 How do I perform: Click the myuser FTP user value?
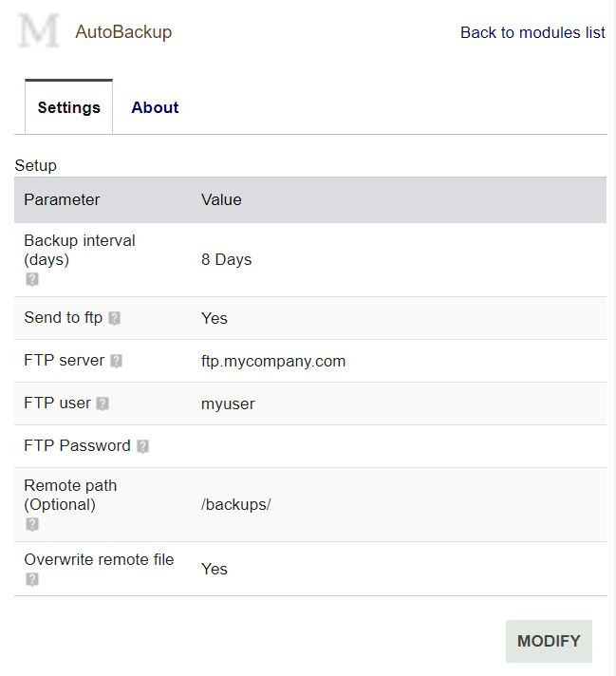(228, 404)
